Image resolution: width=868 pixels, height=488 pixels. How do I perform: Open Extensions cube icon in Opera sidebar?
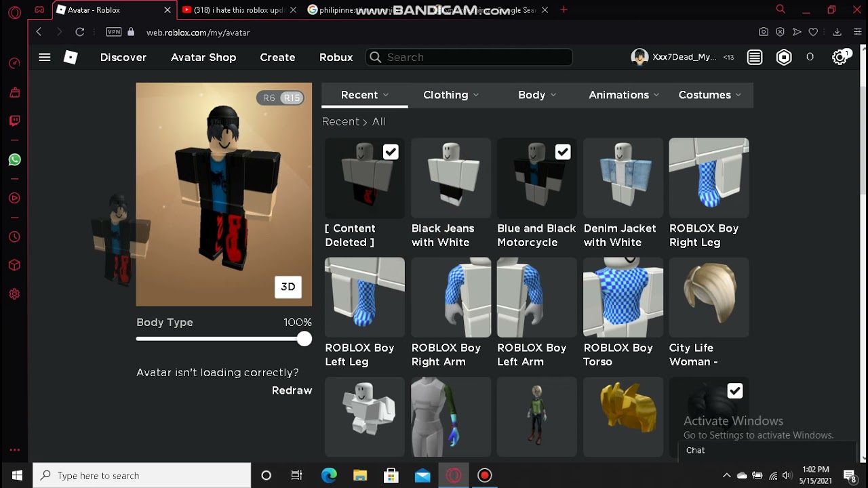[x=14, y=266]
